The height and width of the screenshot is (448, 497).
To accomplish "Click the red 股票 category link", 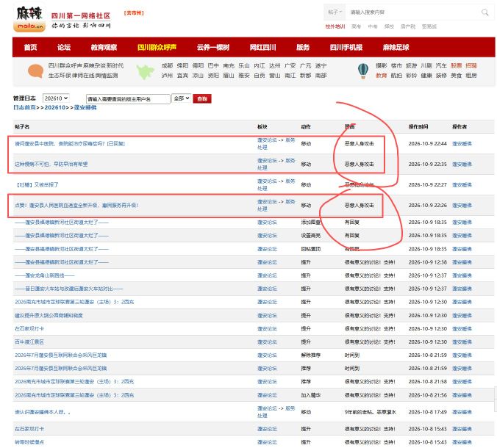I will 456,65.
